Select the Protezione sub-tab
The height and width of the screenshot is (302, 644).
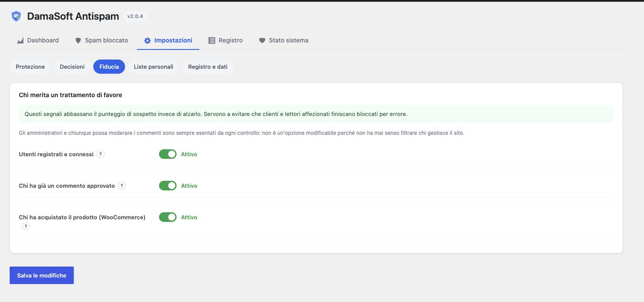(30, 67)
